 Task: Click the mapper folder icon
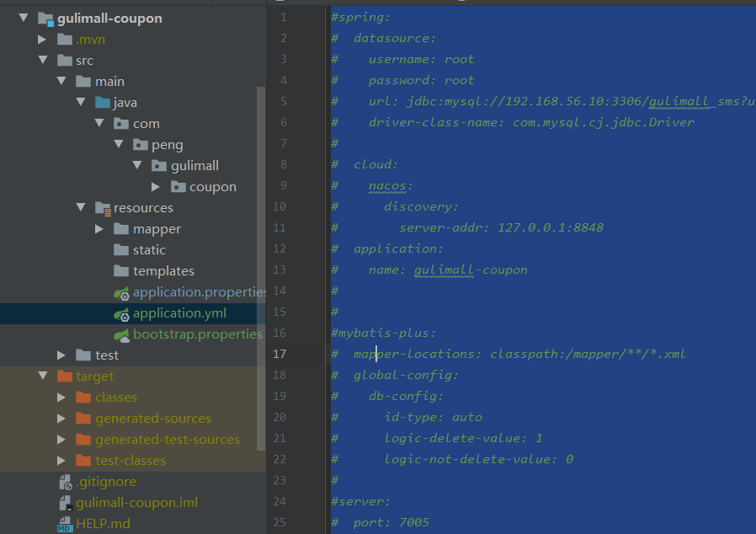[121, 228]
